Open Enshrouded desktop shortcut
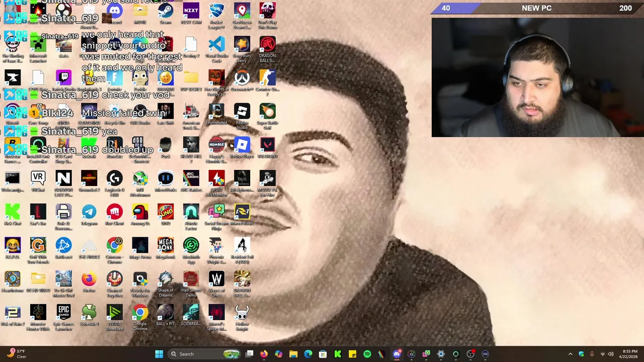 216,114
